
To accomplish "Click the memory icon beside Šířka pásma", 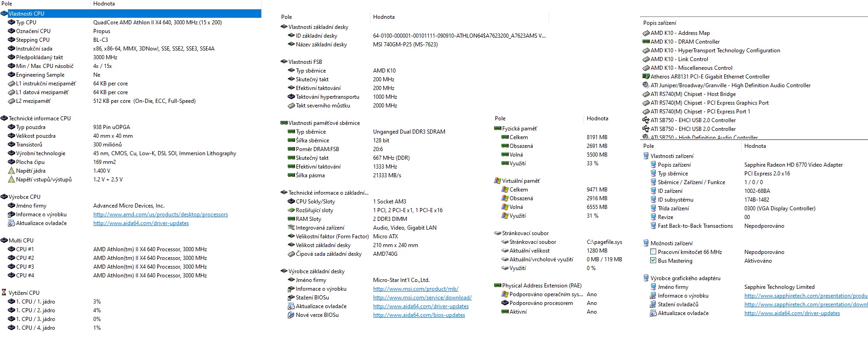I will coord(291,175).
